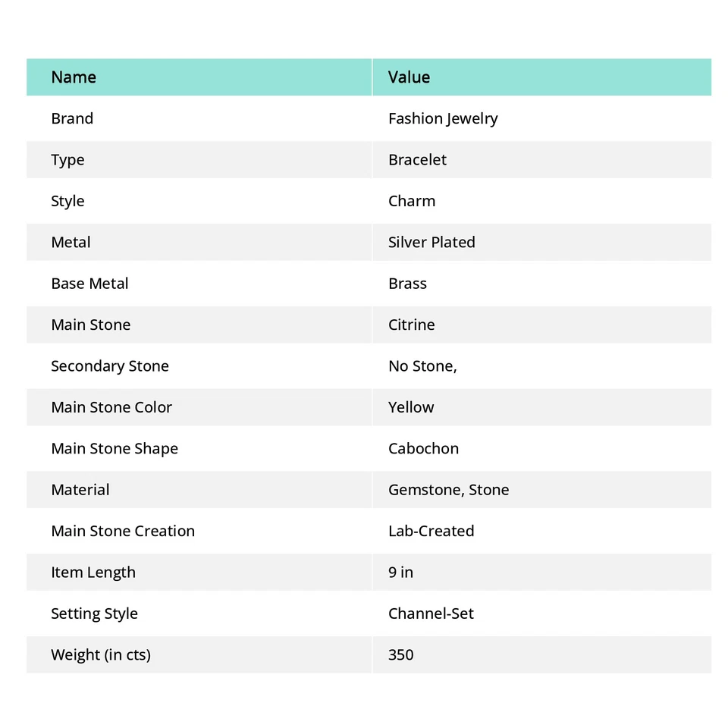This screenshot has height=728, width=728.
Task: Click the Name column header
Action: [74, 77]
